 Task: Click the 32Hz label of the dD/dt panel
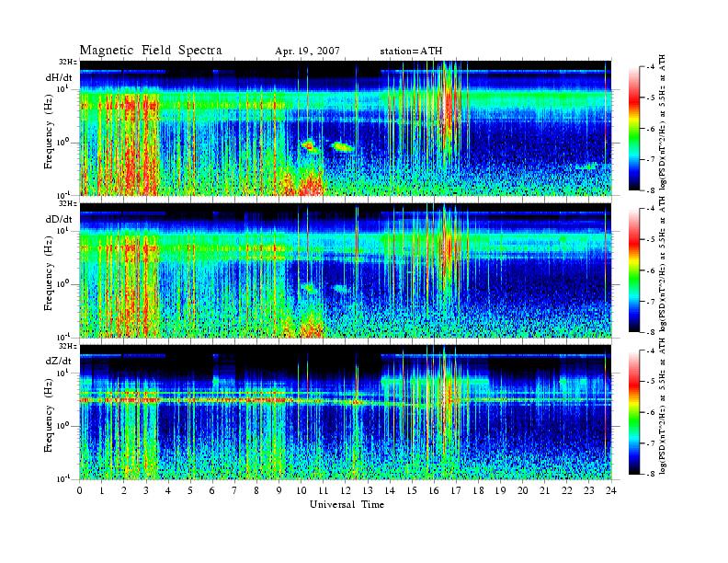[68, 203]
